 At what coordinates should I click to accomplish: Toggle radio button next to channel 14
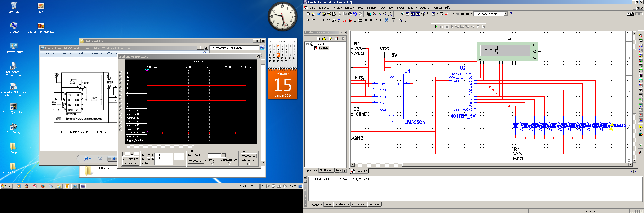121,72
